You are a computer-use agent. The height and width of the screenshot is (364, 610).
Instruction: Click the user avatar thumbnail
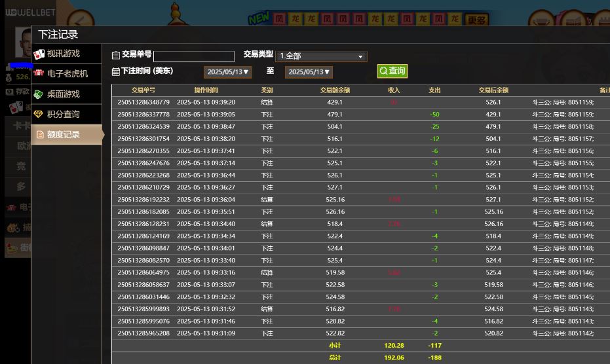tap(23, 43)
